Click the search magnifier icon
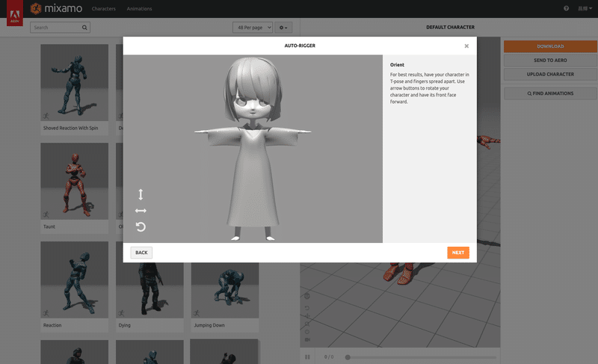The height and width of the screenshot is (364, 598). [84, 28]
